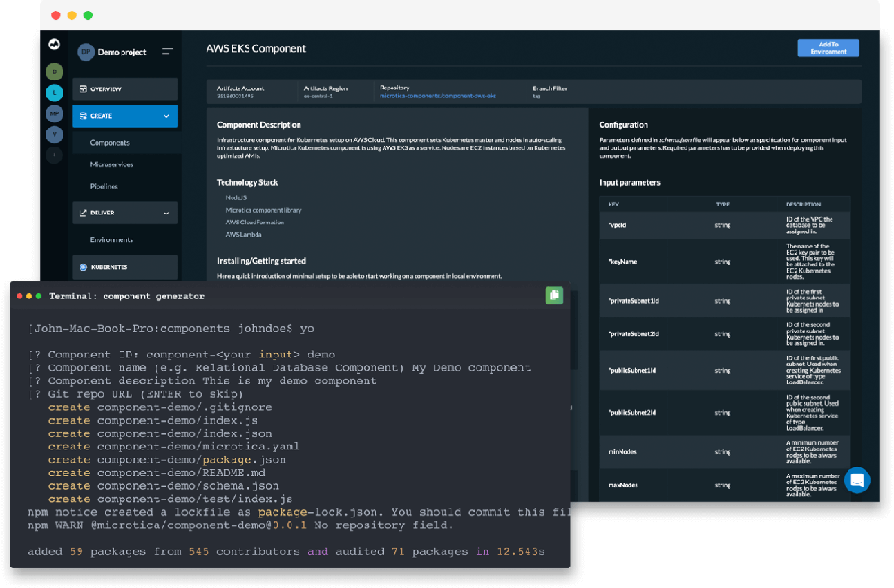Select the 'V' project avatar
The height and width of the screenshot is (588, 894).
[x=55, y=134]
